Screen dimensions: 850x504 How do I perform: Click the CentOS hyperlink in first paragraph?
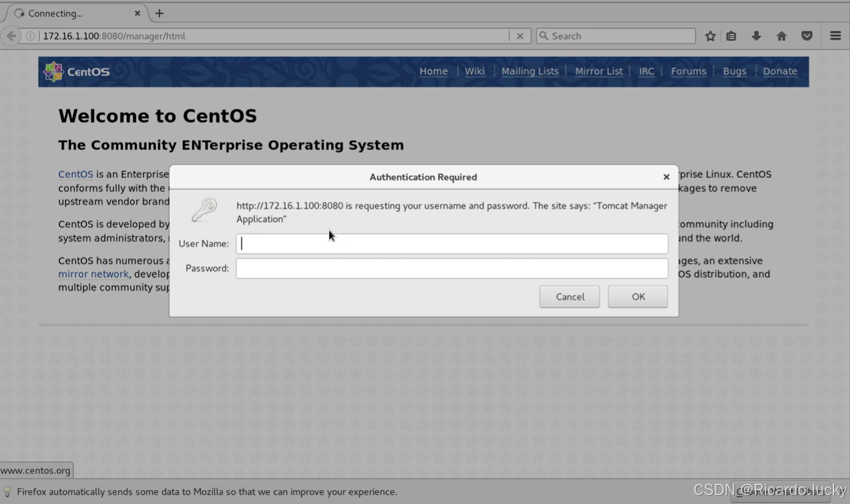[x=76, y=174]
